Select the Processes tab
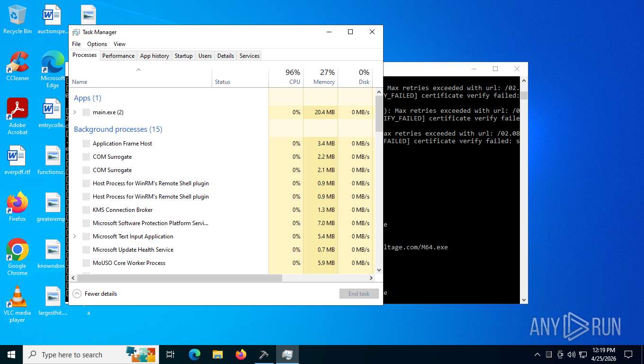This screenshot has height=364, width=644. pos(85,55)
